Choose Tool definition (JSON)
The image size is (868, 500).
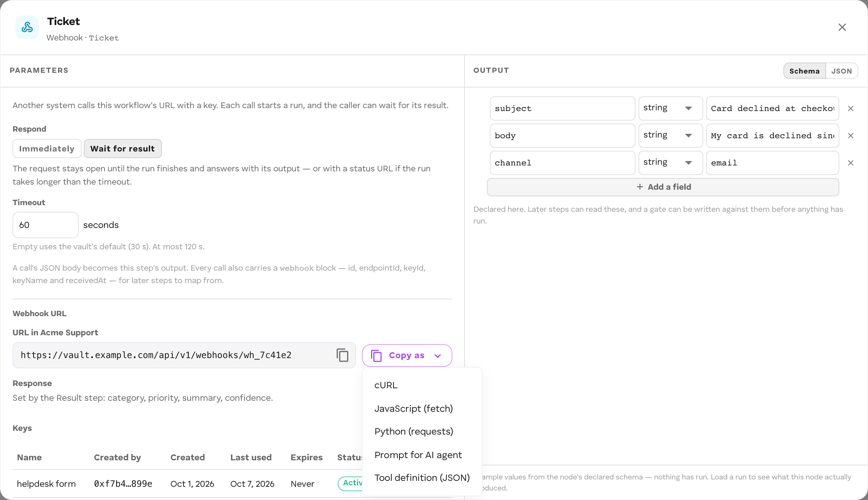pyautogui.click(x=422, y=478)
